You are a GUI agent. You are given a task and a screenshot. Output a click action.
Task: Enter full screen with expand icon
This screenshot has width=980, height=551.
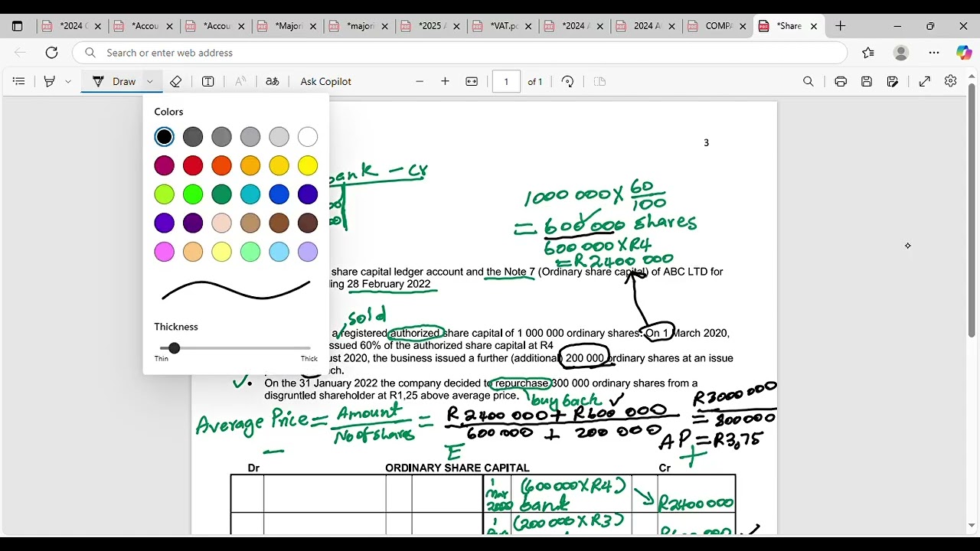click(x=925, y=81)
